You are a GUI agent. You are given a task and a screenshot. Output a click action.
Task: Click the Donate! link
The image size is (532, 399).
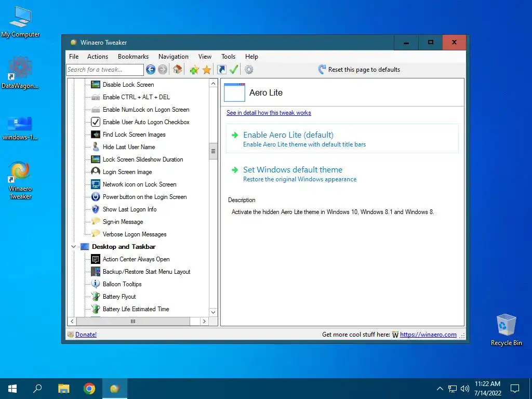point(86,335)
